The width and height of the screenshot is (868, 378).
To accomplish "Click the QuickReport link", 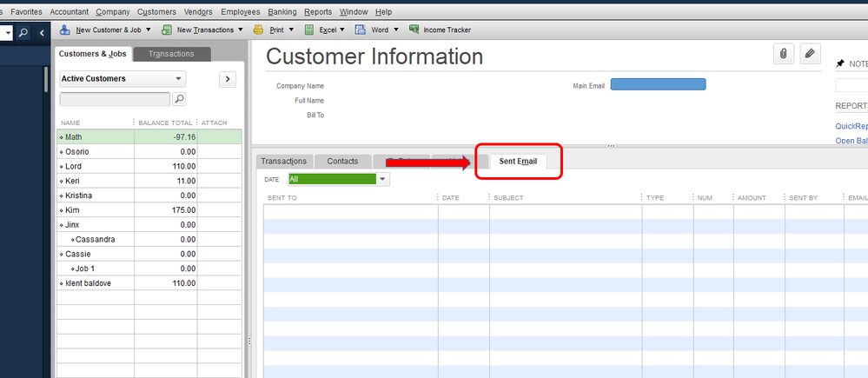I will pyautogui.click(x=851, y=126).
